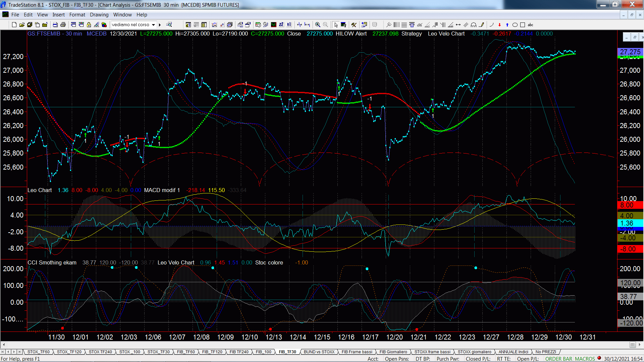Click the red status indicator dot
Screen dimensions: 644x362
pyautogui.click(x=599, y=358)
